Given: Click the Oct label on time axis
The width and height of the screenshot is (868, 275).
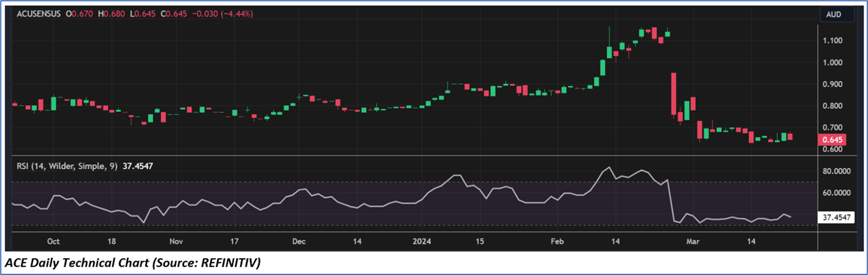Looking at the screenshot, I should tap(53, 241).
